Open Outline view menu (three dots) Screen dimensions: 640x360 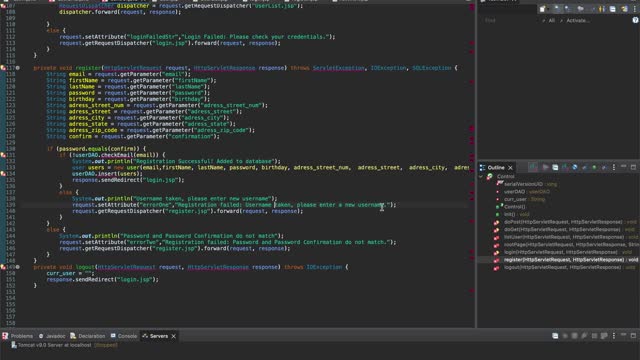(x=614, y=167)
